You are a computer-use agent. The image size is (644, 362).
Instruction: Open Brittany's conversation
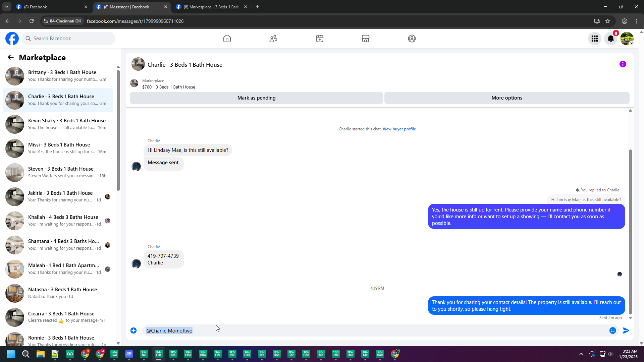tap(58, 76)
